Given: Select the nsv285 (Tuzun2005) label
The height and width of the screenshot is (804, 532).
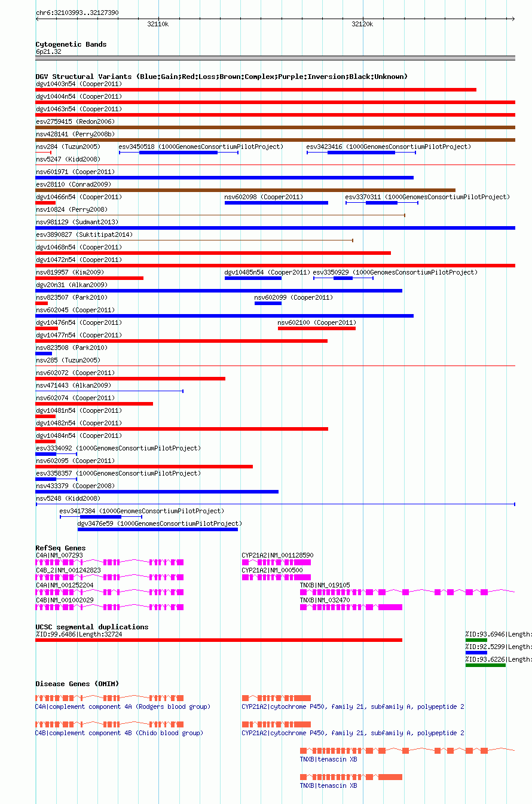Looking at the screenshot, I should coord(68,360).
